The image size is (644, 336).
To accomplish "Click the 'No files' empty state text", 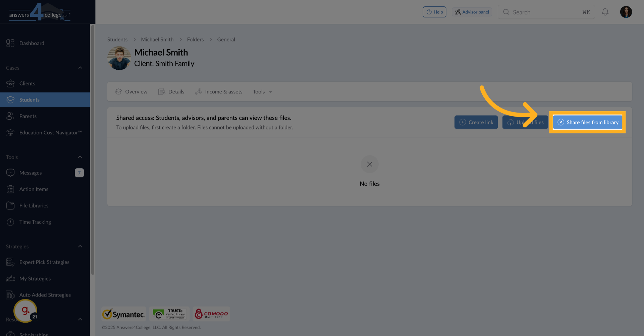I will coord(370,184).
